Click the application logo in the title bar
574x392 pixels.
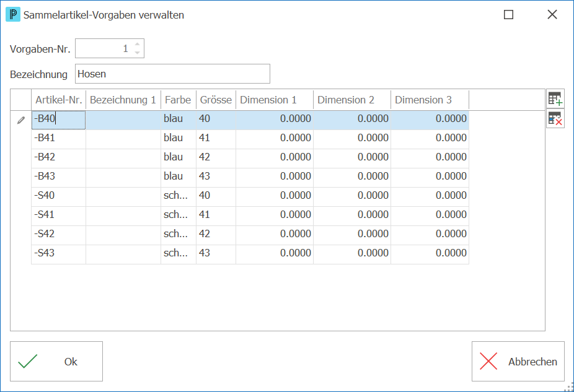click(13, 15)
